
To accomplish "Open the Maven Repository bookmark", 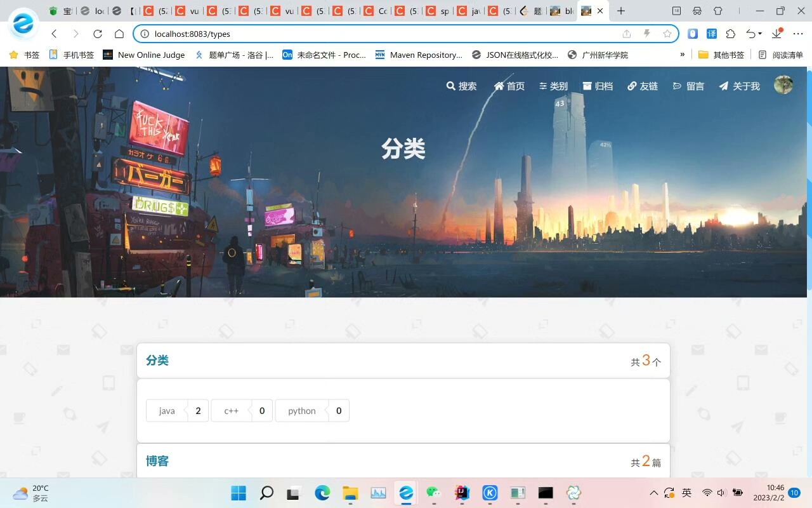I will tap(419, 55).
